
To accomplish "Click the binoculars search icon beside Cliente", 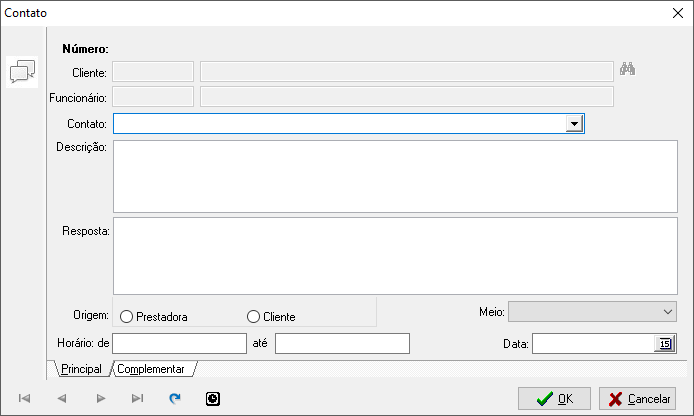I will (628, 70).
